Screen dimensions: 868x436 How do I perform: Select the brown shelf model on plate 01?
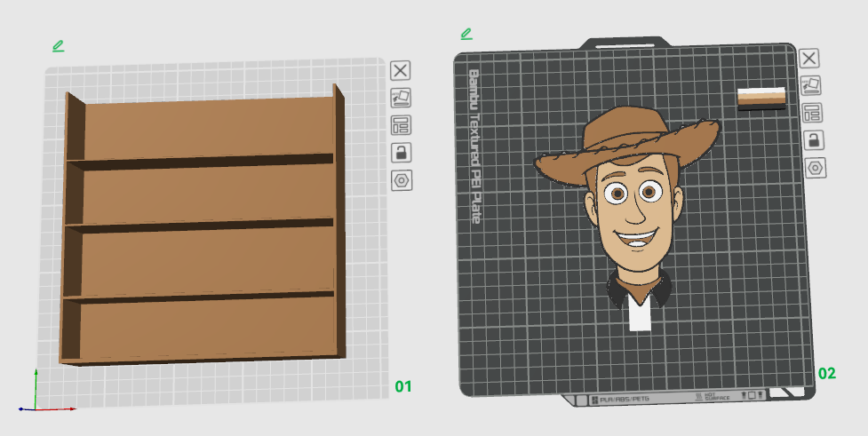202,226
